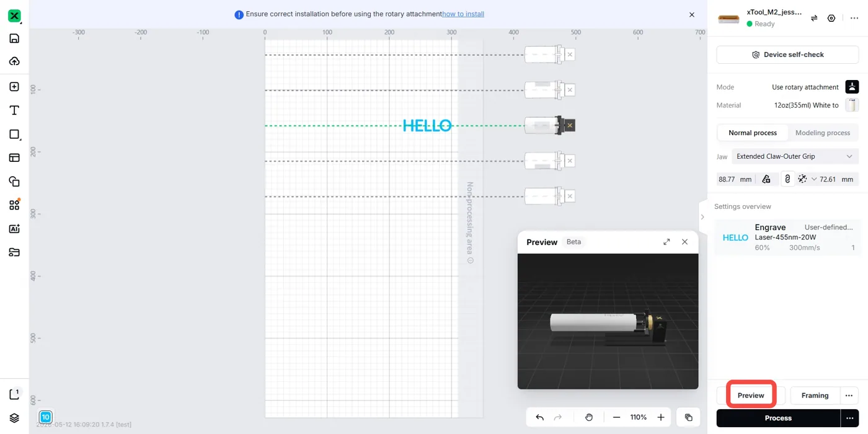This screenshot has width=868, height=434.
Task: Click the xTool_M2 device name
Action: pyautogui.click(x=774, y=12)
